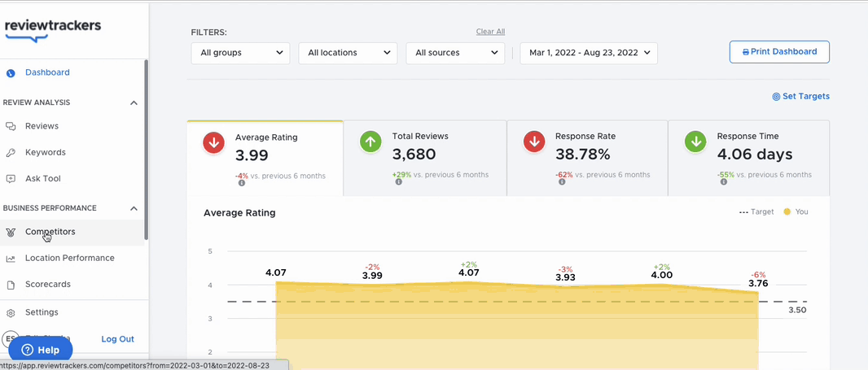Click the Response Time green down-arrow icon

696,142
